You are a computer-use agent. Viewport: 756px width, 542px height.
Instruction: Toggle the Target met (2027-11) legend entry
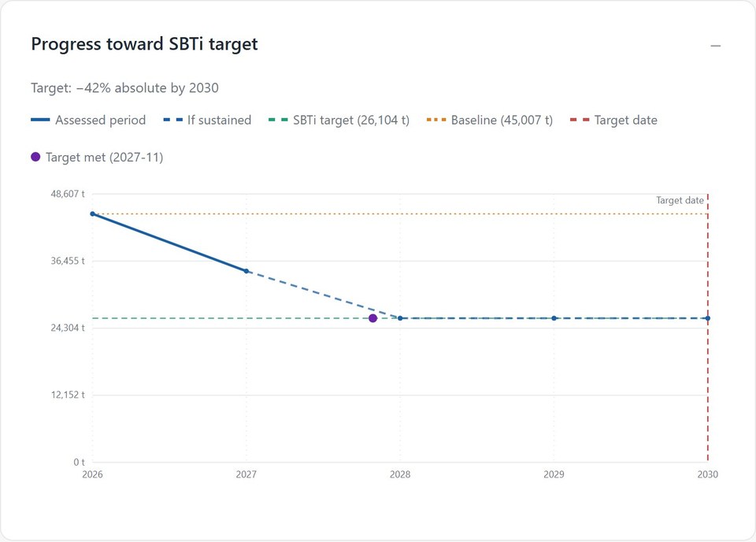[97, 158]
